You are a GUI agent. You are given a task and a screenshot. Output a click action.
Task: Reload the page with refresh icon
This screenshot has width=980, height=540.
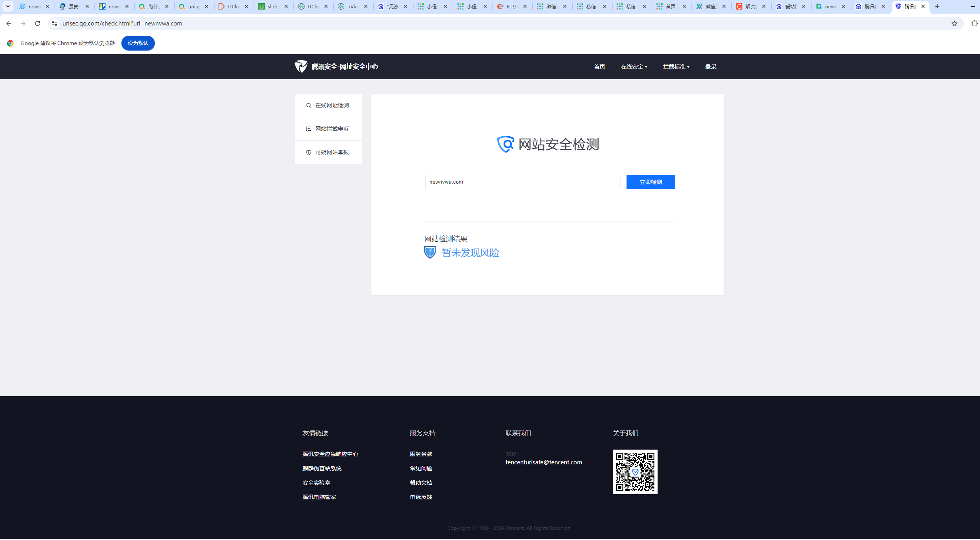click(37, 23)
